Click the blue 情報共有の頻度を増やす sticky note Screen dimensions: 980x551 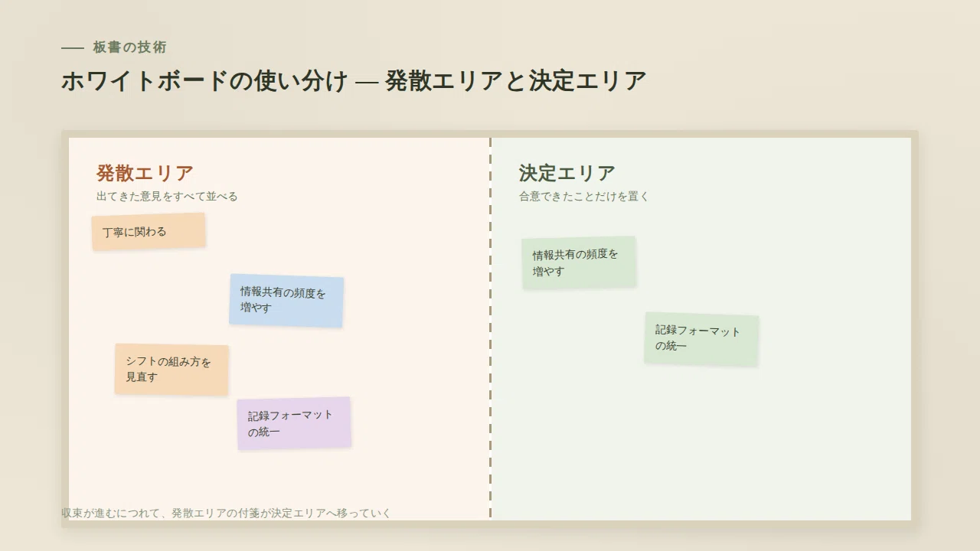[x=286, y=301]
